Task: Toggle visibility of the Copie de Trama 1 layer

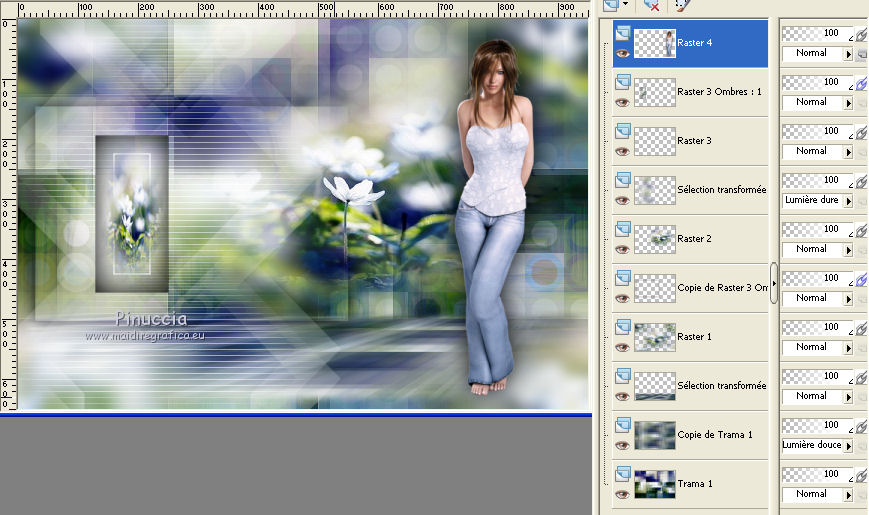Action: click(x=622, y=445)
